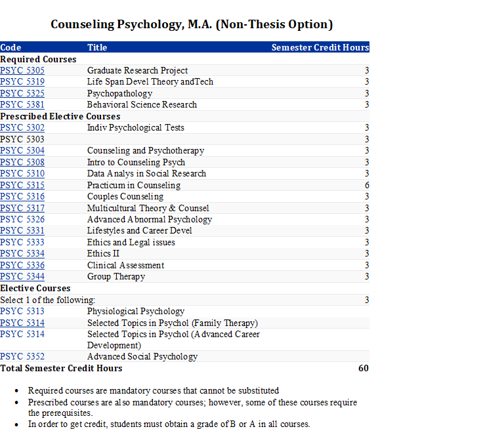Click the Ethics II course title

point(103,254)
